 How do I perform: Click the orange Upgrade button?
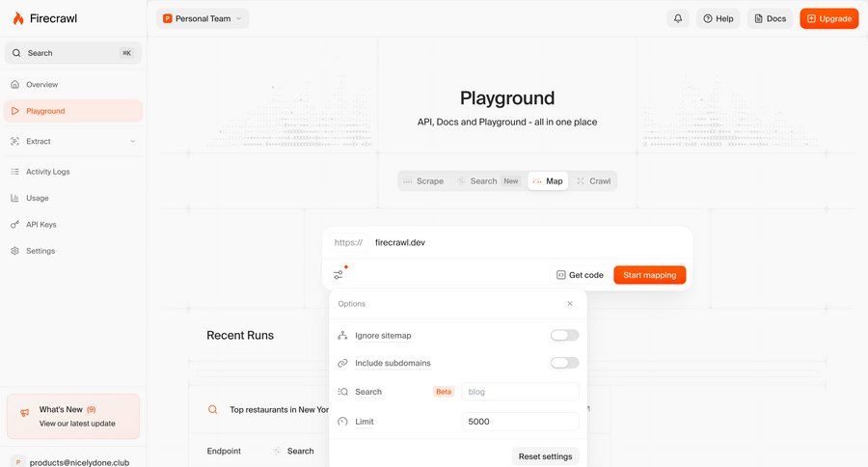[828, 18]
